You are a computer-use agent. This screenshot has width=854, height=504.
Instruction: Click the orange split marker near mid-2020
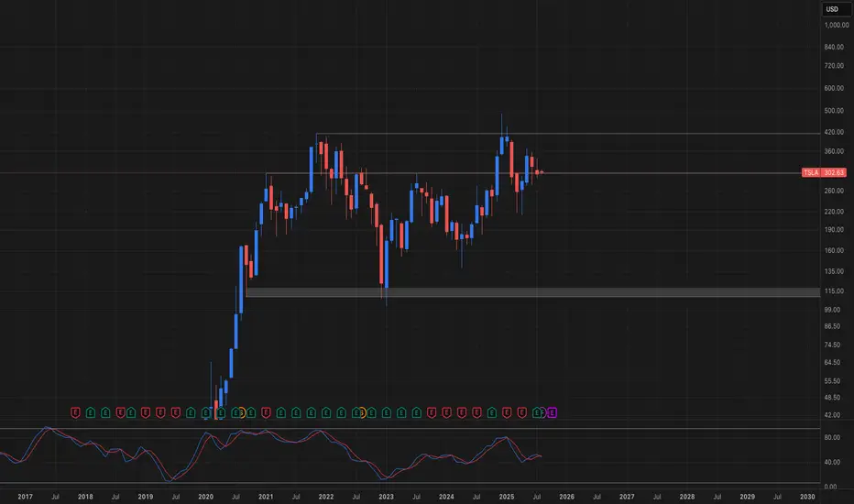click(242, 412)
